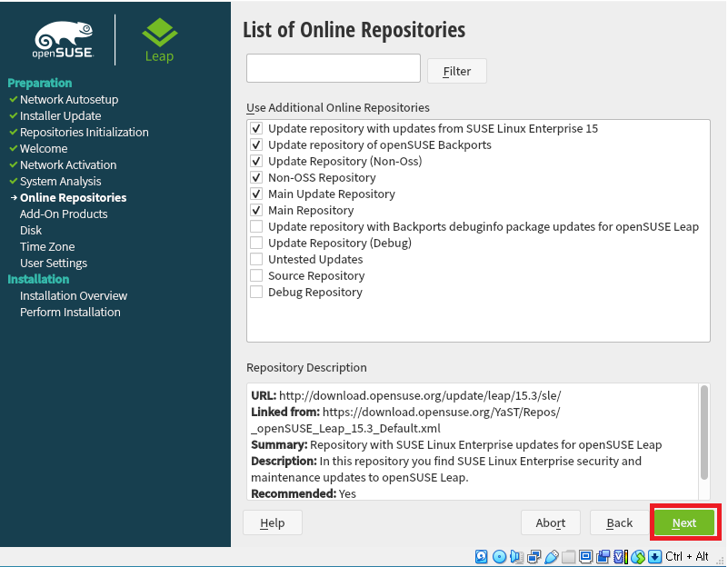728x567 pixels.
Task: Click the Perform Installation step
Action: tap(70, 312)
